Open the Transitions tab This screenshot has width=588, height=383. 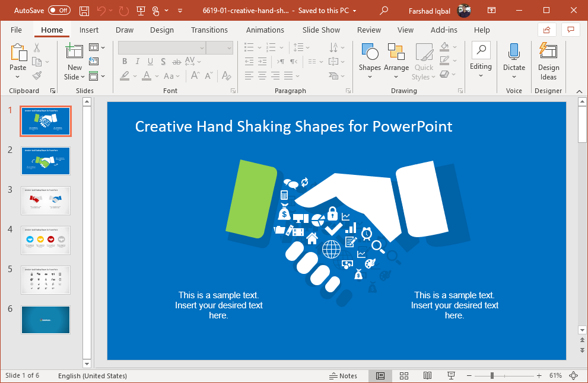[x=209, y=30]
